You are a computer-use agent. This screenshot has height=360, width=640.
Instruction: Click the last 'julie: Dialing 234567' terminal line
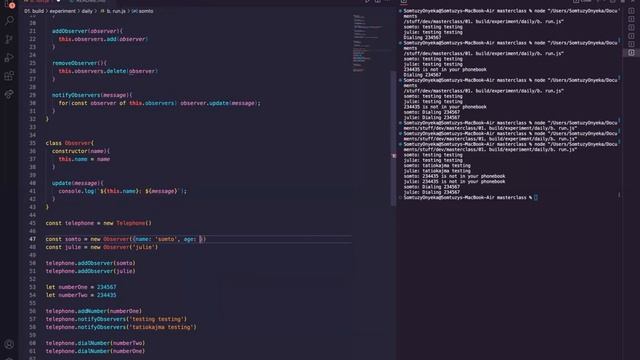pyautogui.click(x=432, y=192)
